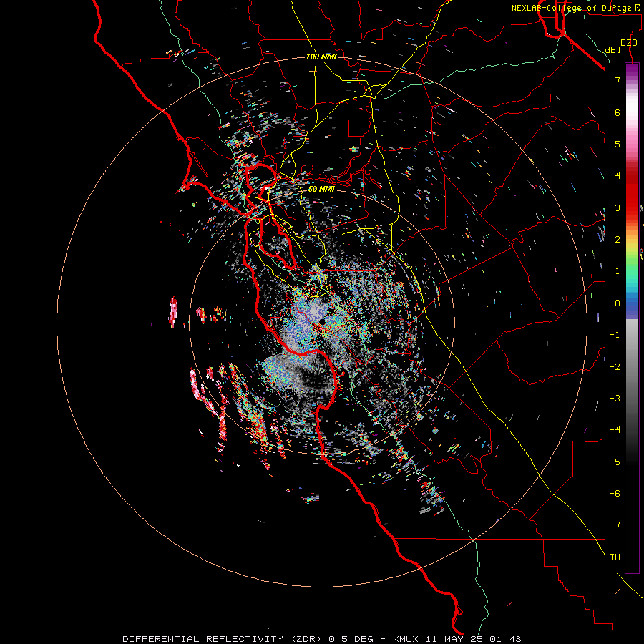Click the "-3" tick label on the scale
Image resolution: width=644 pixels, height=644 pixels.
[615, 399]
